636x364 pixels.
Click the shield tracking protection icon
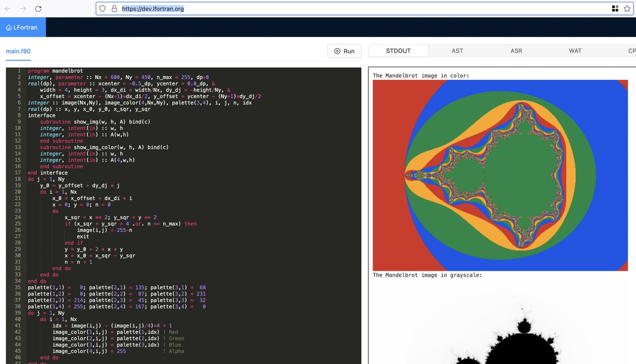pos(103,8)
